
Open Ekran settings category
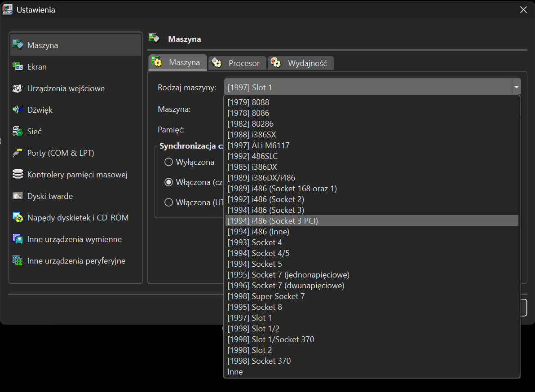76,66
